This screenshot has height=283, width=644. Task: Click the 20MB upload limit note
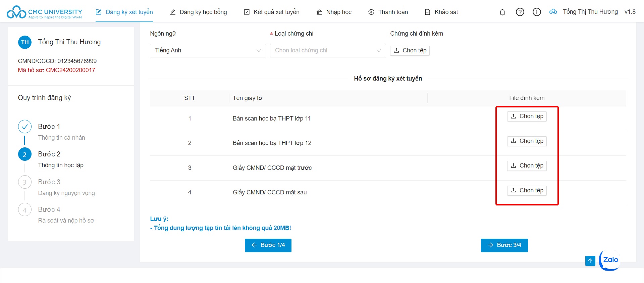221,228
